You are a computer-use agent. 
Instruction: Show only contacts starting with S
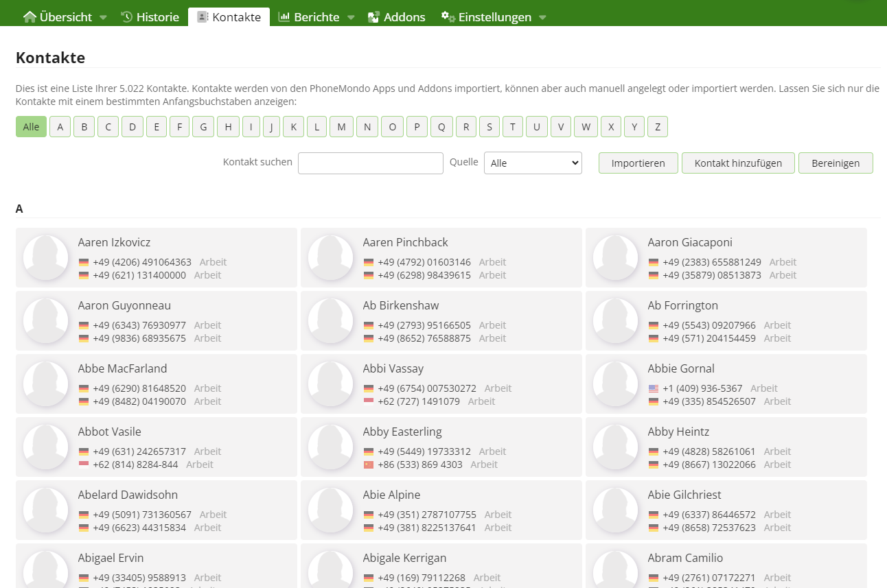point(489,127)
